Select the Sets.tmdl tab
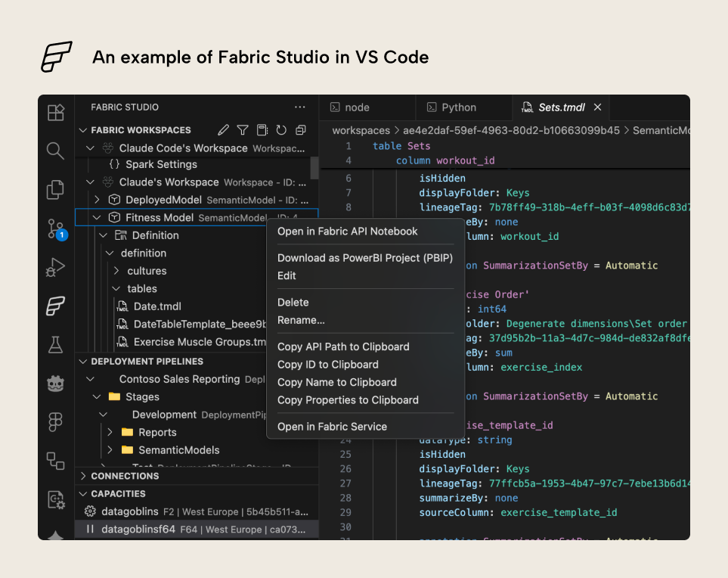Screen dimensions: 728x578 pyautogui.click(x=562, y=107)
